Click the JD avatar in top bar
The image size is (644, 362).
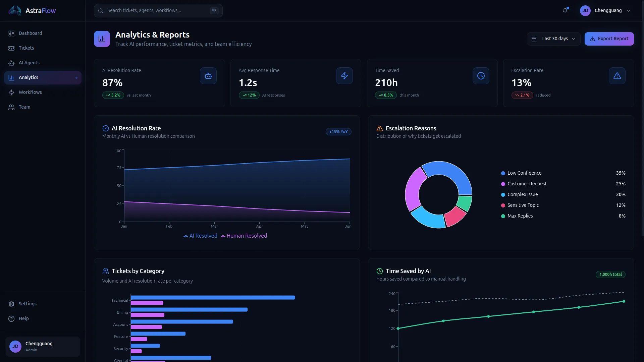(x=585, y=11)
